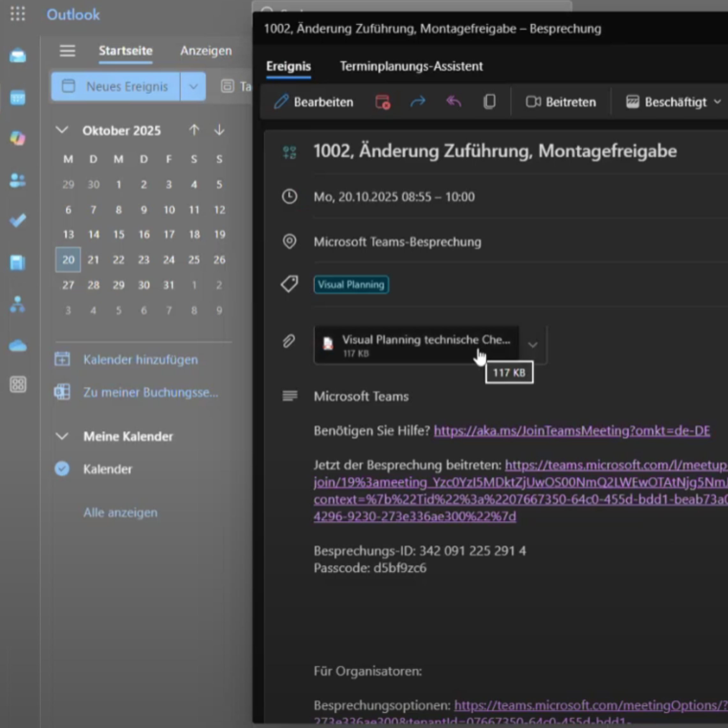Switch to the Startseite tab
This screenshot has height=728, width=728.
[x=125, y=51]
